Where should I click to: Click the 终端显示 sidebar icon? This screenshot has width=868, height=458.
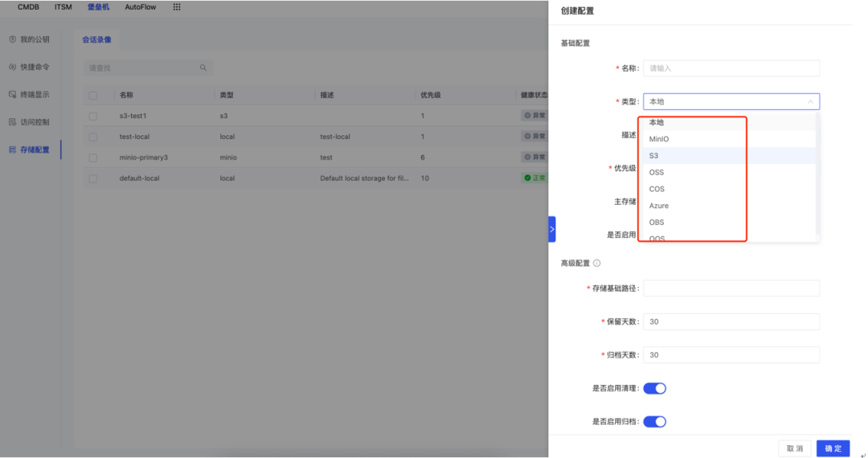pyautogui.click(x=12, y=95)
